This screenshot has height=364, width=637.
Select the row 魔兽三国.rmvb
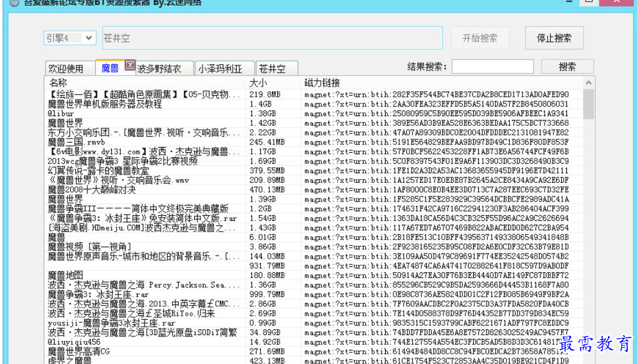pos(313,142)
